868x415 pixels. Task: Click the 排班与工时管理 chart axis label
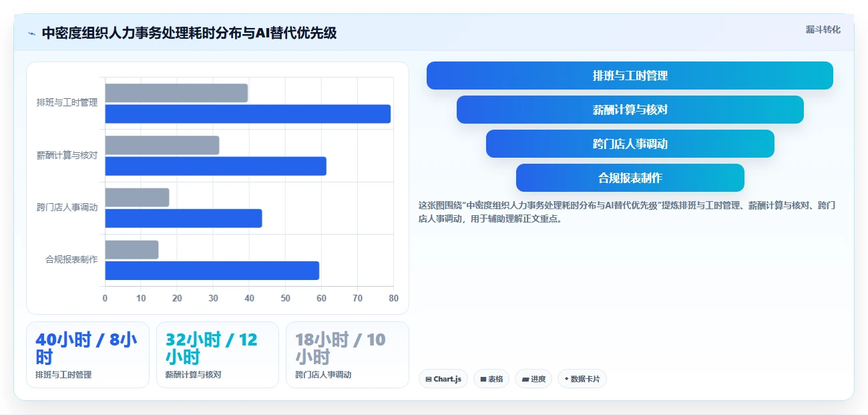coord(67,103)
